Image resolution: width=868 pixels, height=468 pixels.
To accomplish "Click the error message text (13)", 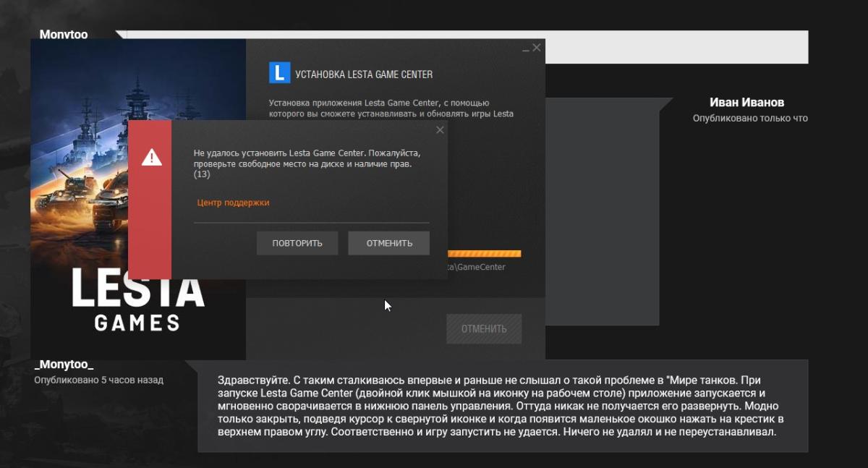I will 307,164.
